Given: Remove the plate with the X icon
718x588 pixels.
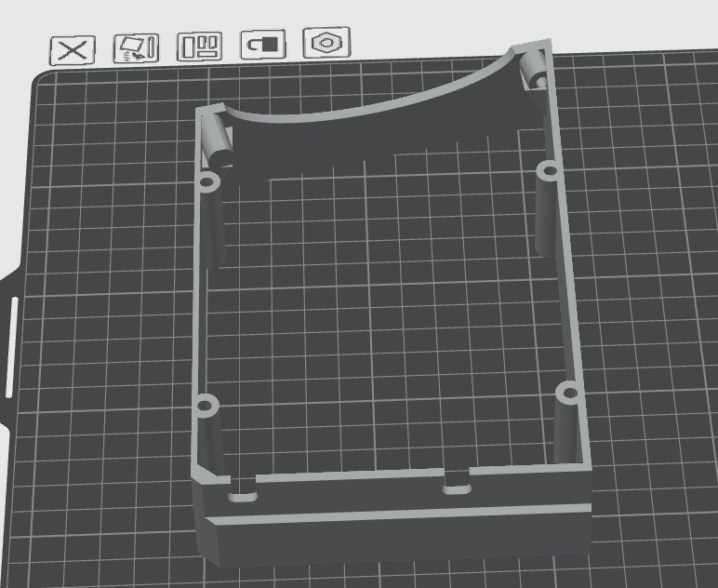Looking at the screenshot, I should point(73,50).
